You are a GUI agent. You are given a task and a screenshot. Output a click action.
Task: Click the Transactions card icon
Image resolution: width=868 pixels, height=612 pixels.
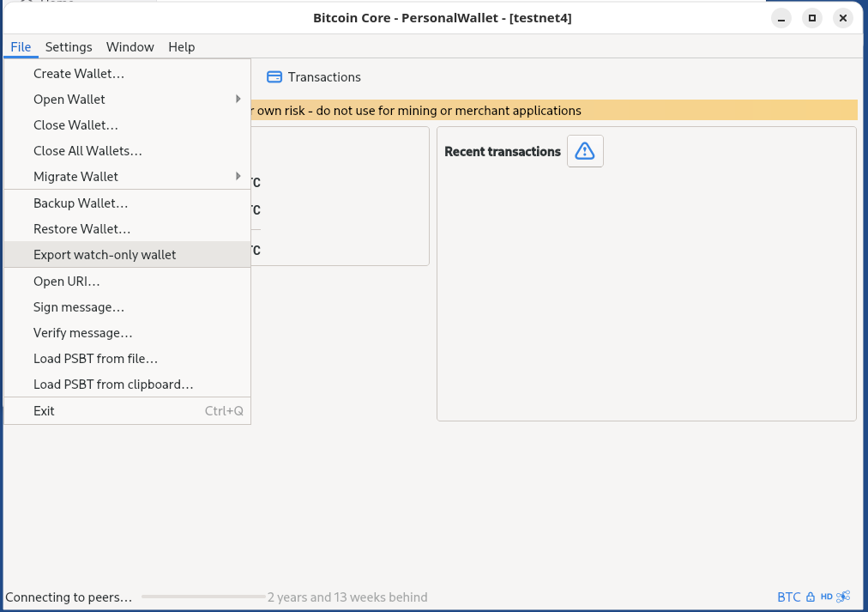click(274, 77)
